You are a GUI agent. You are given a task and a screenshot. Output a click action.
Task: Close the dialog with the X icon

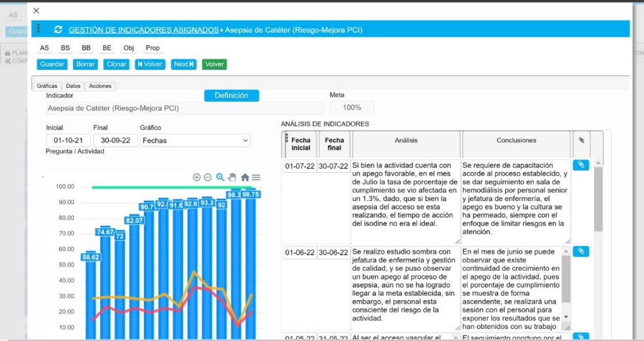coord(36,10)
